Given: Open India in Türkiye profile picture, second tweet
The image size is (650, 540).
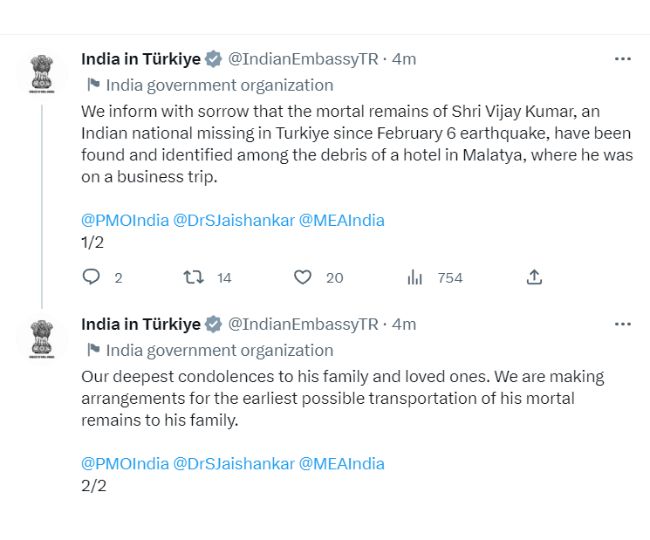Looking at the screenshot, I should point(42,338).
